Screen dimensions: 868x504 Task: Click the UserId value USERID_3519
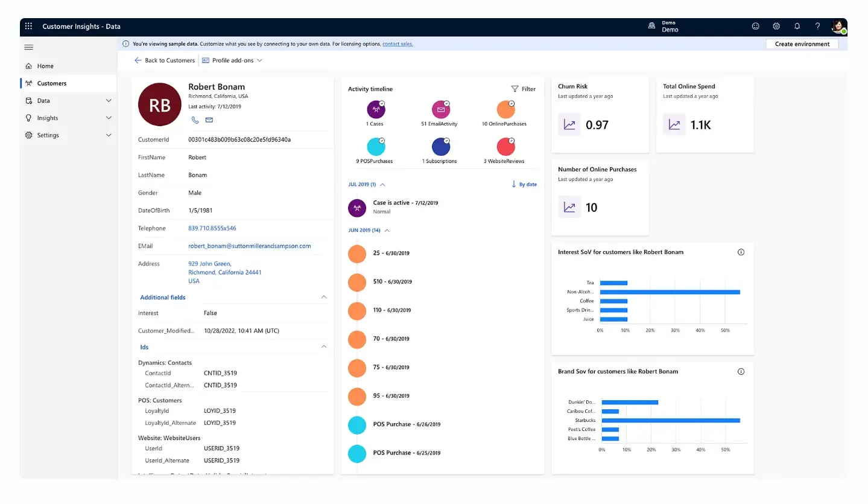[221, 448]
